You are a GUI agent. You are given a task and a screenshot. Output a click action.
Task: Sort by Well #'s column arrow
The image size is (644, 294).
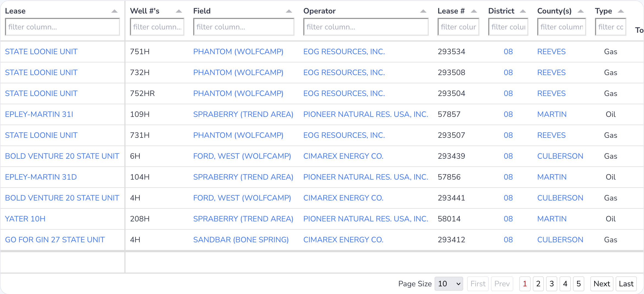179,11
